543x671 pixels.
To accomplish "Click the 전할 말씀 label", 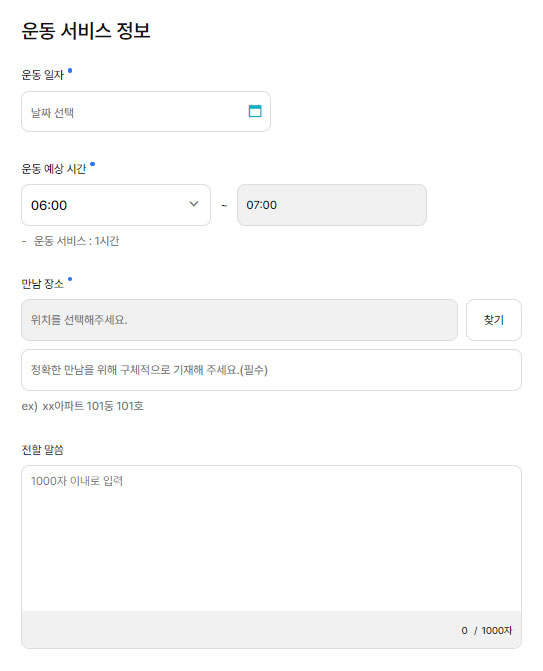I will [x=42, y=450].
